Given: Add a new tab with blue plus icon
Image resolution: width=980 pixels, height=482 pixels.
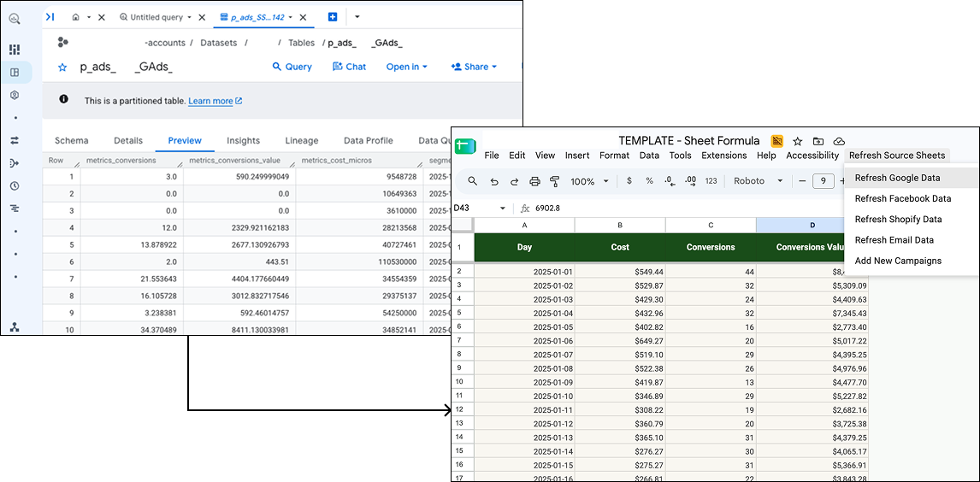Looking at the screenshot, I should tap(333, 17).
